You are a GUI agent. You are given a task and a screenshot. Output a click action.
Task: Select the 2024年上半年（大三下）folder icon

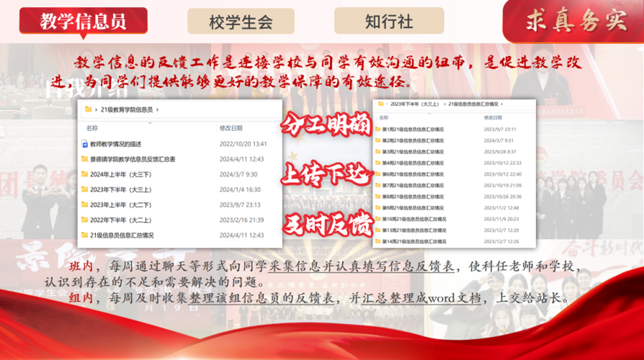(x=84, y=174)
